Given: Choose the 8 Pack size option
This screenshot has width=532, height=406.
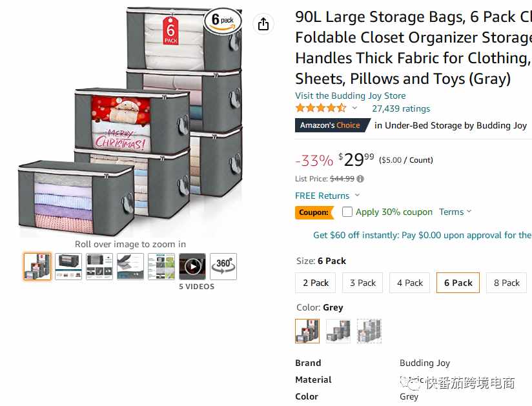Looking at the screenshot, I should (507, 283).
